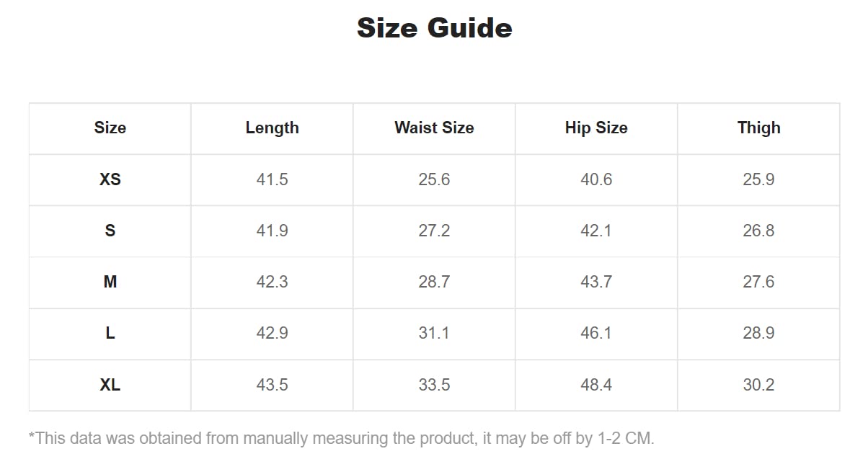
Task: Click the Hip Size column header
Action: pyautogui.click(x=596, y=128)
